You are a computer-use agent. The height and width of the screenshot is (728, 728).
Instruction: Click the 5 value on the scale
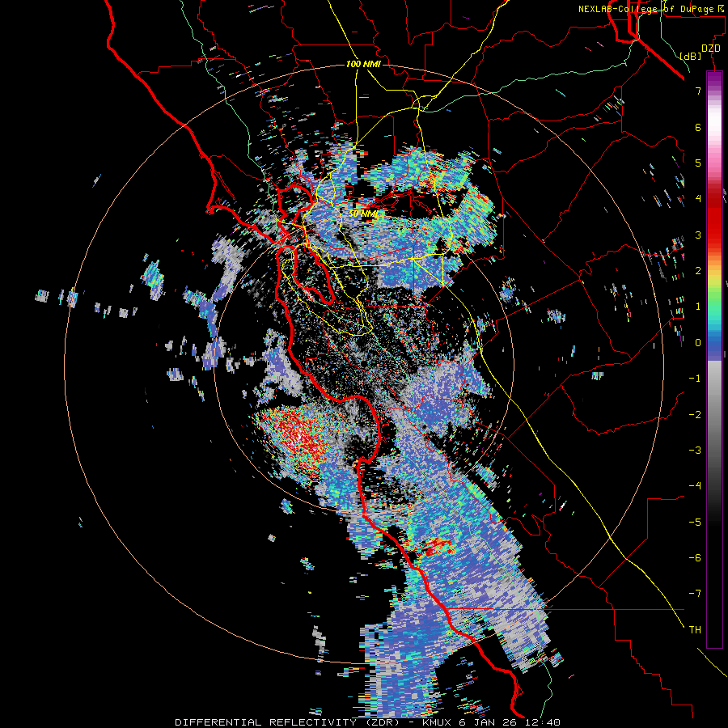coord(698,163)
